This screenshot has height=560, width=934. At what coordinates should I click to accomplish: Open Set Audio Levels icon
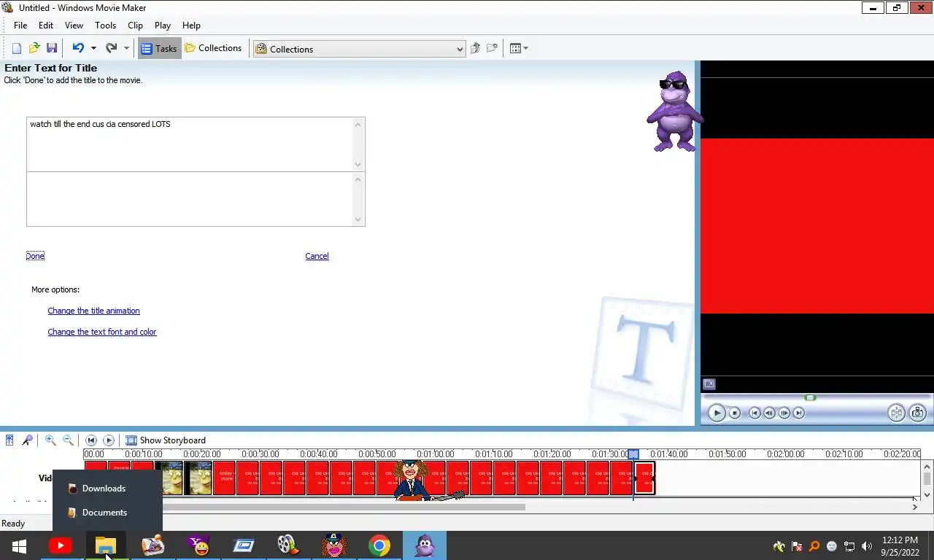(9, 440)
